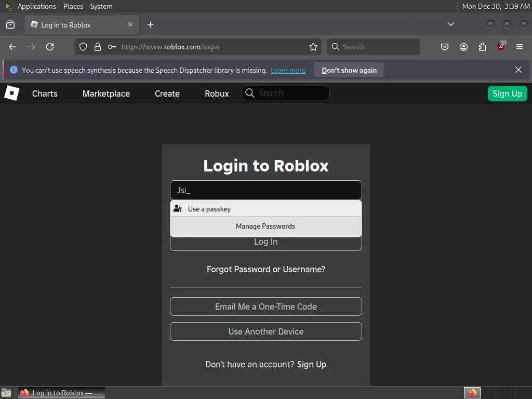Click the browser forward arrow

[x=31, y=47]
